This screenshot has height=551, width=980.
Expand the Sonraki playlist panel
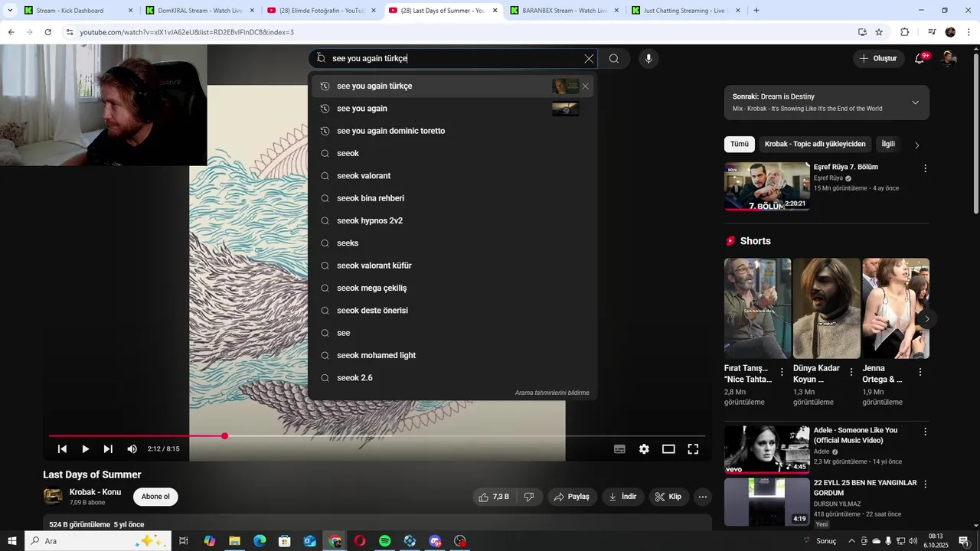coord(915,103)
